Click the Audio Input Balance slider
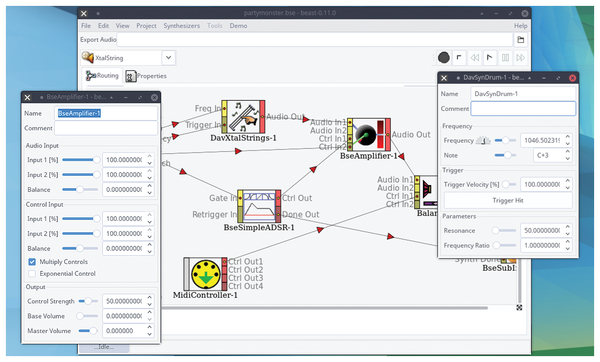The image size is (600, 362). point(80,189)
